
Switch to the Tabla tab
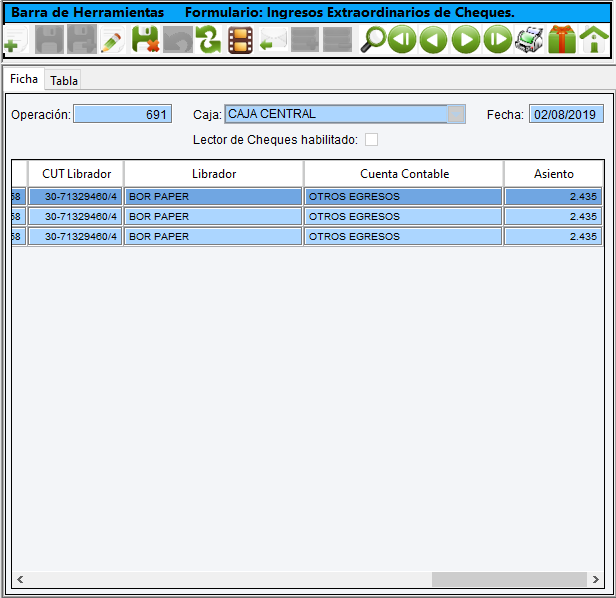[64, 81]
